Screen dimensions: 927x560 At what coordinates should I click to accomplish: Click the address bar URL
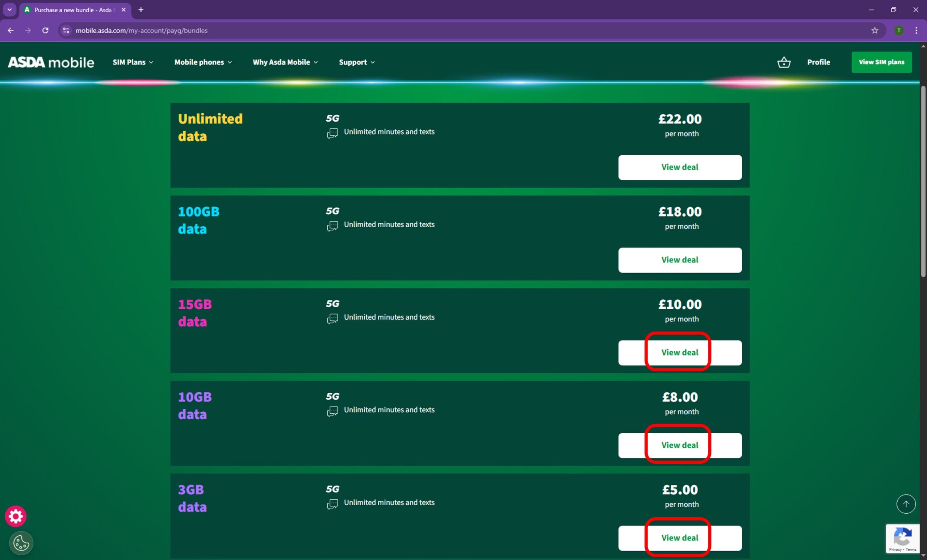point(142,30)
